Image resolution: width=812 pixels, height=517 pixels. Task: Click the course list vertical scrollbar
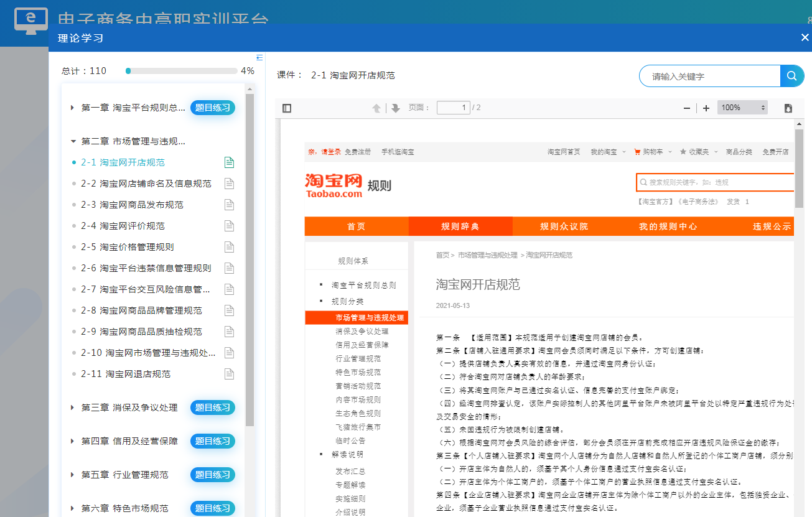click(250, 261)
